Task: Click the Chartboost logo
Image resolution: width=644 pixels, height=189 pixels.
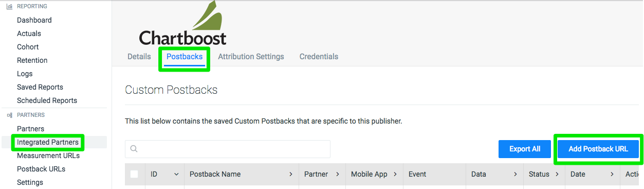Action: tap(182, 23)
